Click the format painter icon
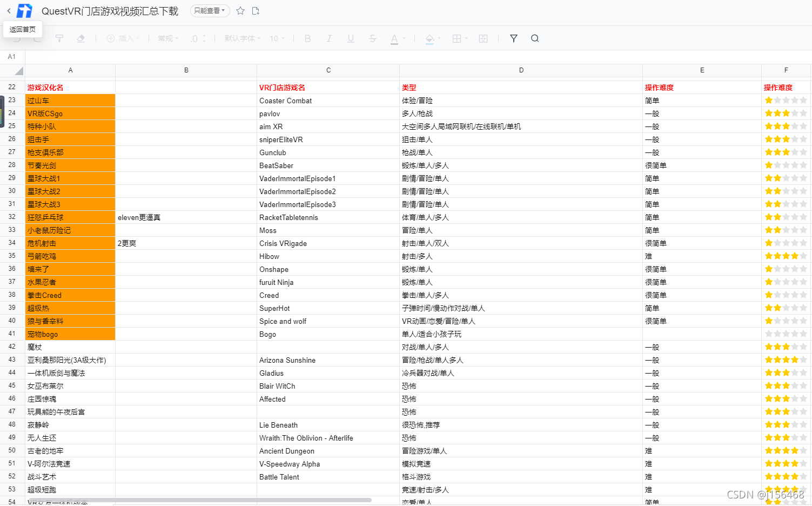 coord(59,38)
